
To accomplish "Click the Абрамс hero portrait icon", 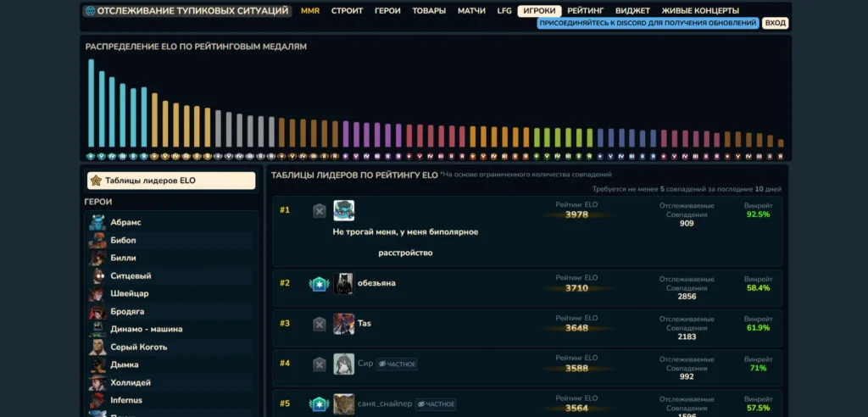I will [97, 222].
